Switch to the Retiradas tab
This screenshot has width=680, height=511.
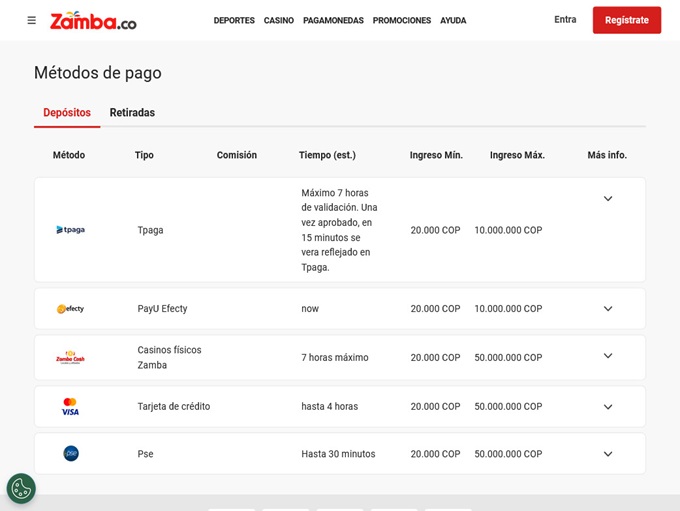coord(132,113)
